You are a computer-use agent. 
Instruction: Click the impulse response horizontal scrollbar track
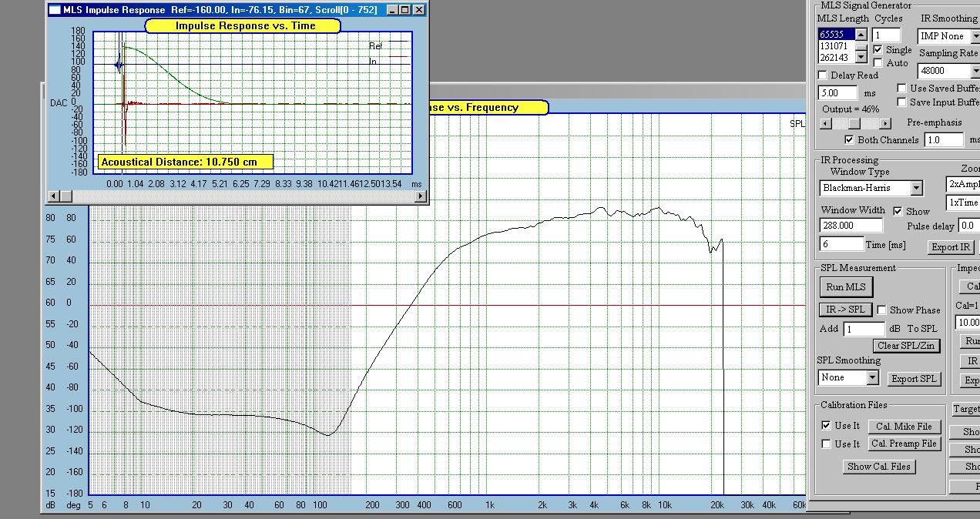click(243, 196)
